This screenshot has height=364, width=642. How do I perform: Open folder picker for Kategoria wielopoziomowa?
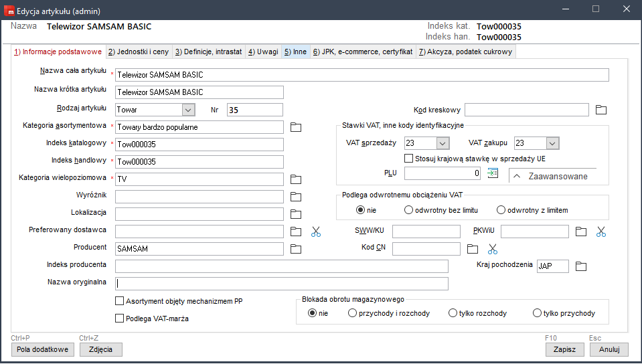coord(296,179)
